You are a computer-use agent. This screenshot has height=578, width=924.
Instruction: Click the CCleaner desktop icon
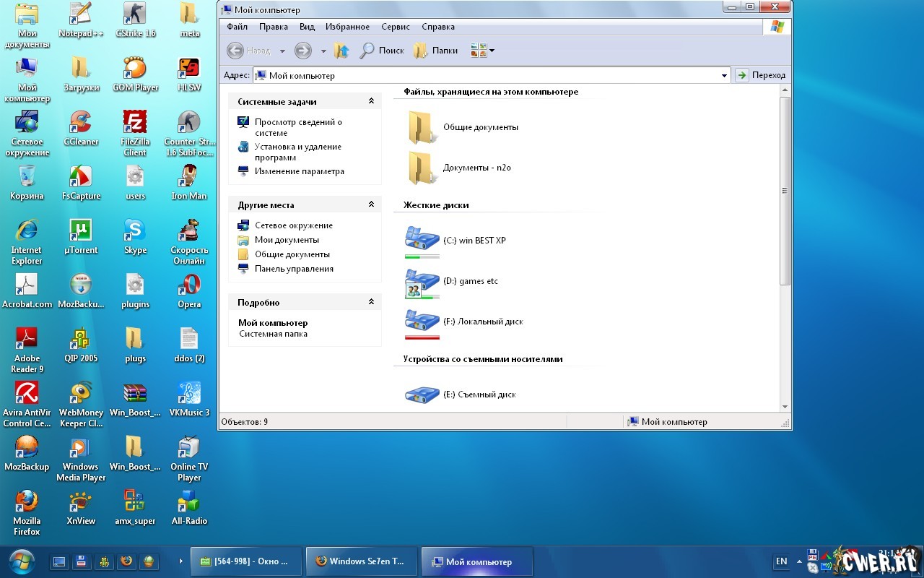(x=81, y=128)
